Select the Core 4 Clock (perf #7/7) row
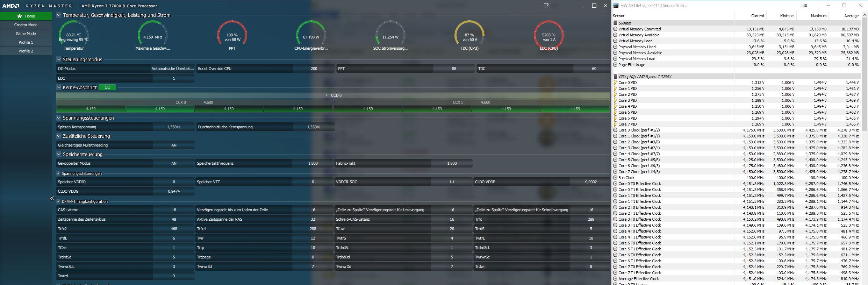868x285 pixels. [736, 154]
